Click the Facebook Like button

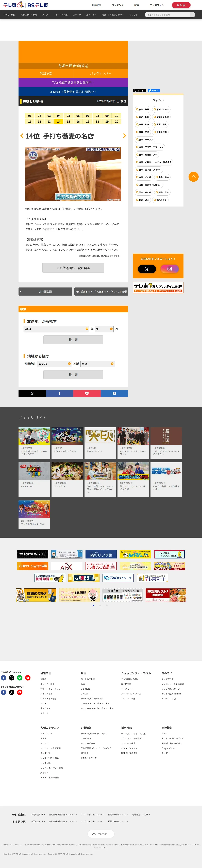pyautogui.click(x=154, y=91)
